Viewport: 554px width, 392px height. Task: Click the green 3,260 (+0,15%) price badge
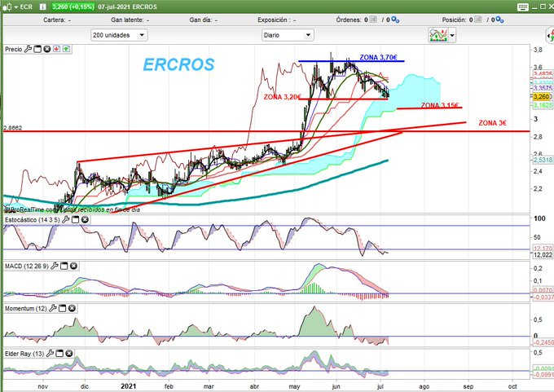(73, 7)
